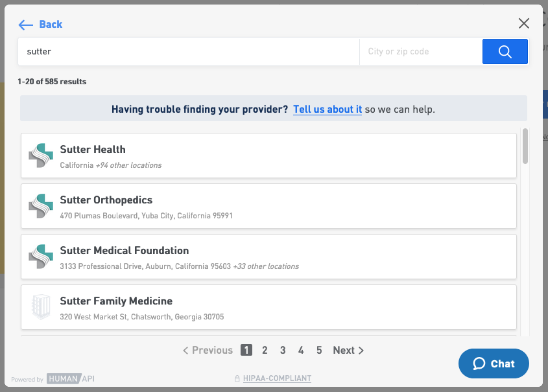Go to the Next results page
This screenshot has height=392, width=548.
point(348,350)
